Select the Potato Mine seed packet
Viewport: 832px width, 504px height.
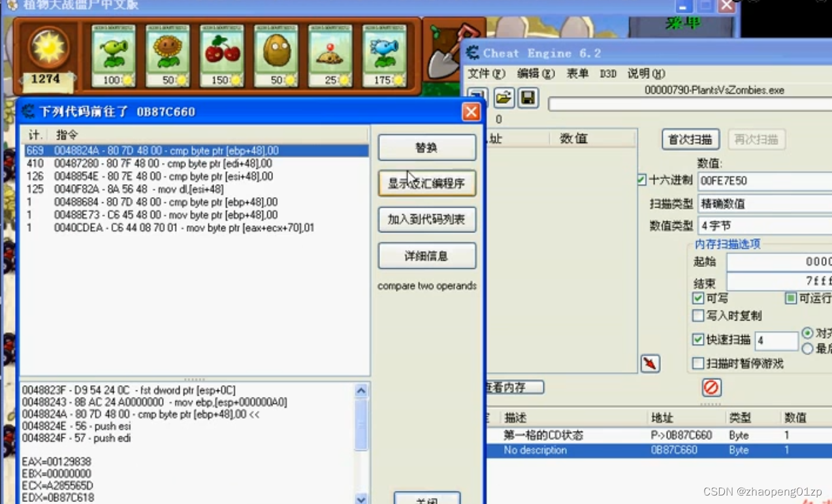(330, 56)
